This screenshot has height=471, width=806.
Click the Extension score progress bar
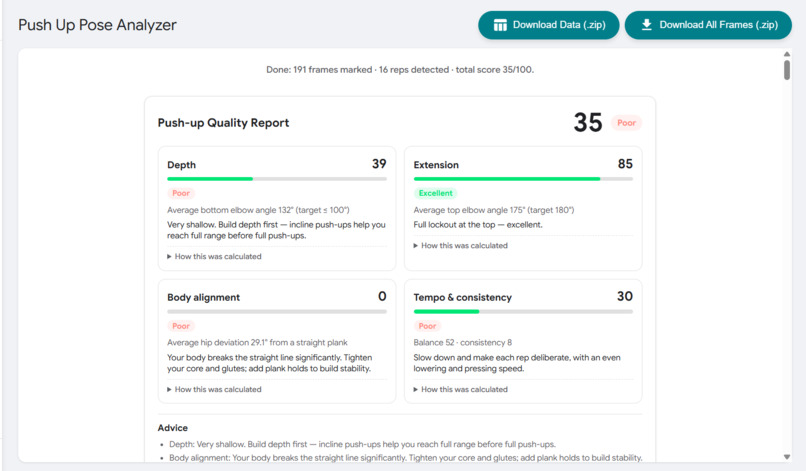point(523,179)
